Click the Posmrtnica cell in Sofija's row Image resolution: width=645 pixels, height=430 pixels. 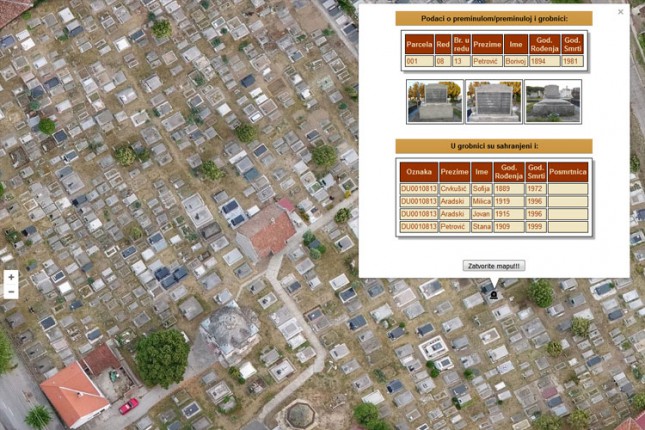568,188
